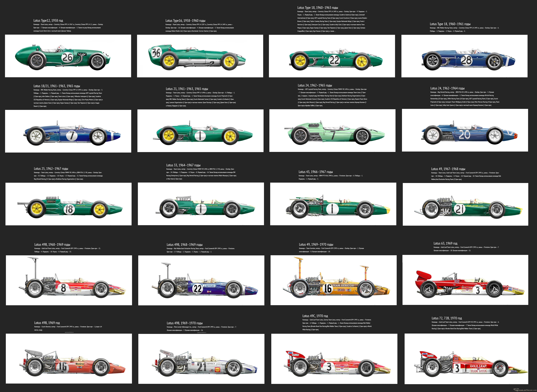The height and width of the screenshot is (392, 537).
Task: Select the title 'Lotus 24, 1962–1965 годы'
Action: tap(315, 85)
